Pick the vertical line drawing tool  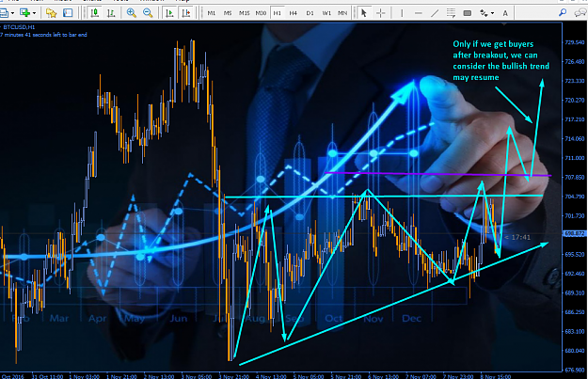click(x=402, y=13)
